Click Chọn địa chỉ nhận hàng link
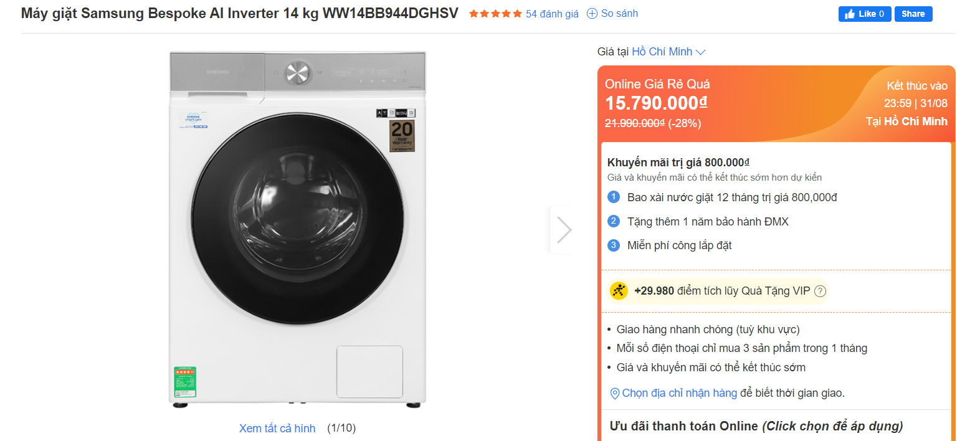The height and width of the screenshot is (441, 980). coord(679,393)
